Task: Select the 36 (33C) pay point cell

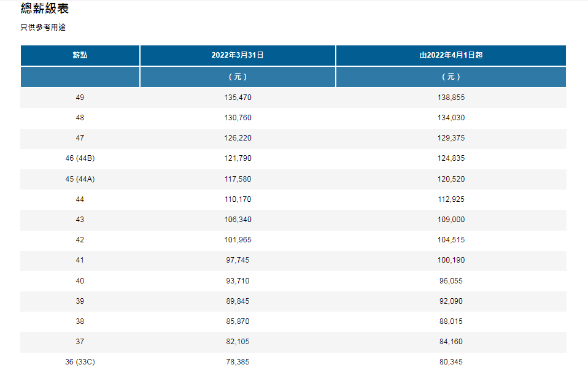Action: coord(80,362)
